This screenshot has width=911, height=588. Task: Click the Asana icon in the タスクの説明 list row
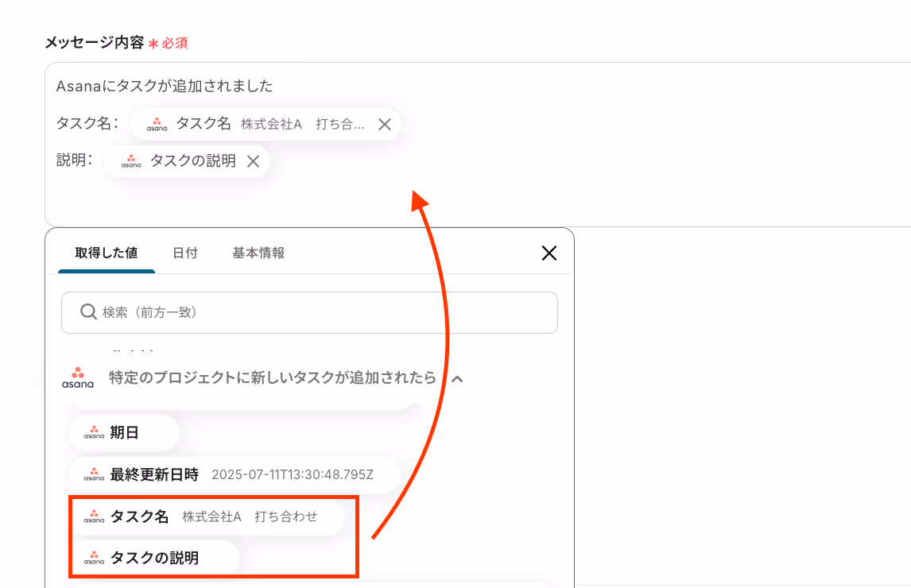[x=94, y=559]
